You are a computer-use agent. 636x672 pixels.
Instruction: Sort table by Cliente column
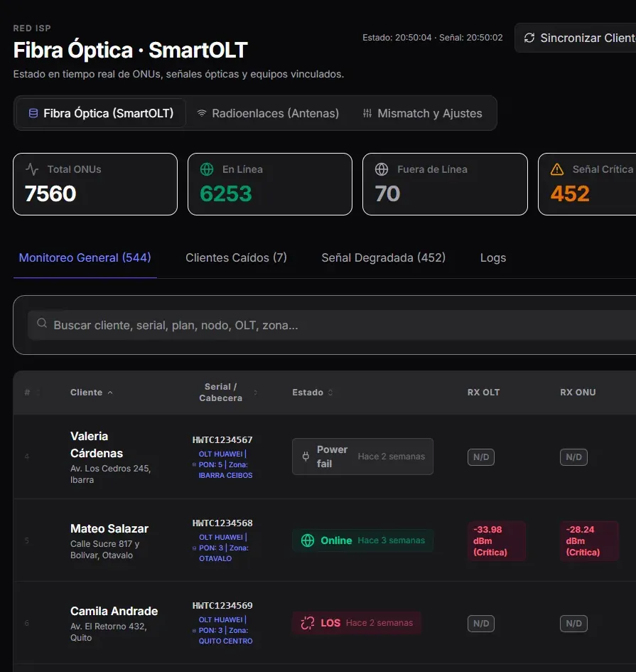coord(91,392)
